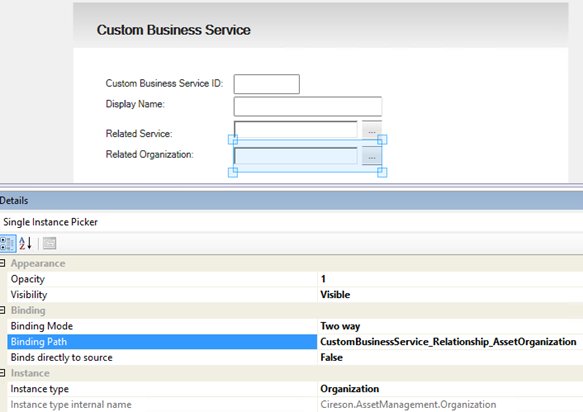This screenshot has height=412, width=583.
Task: Sort properties alphabetically with A-Z icon
Action: tap(26, 244)
